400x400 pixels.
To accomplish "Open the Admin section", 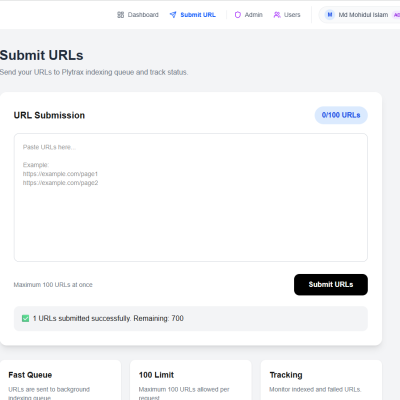I will pyautogui.click(x=248, y=15).
